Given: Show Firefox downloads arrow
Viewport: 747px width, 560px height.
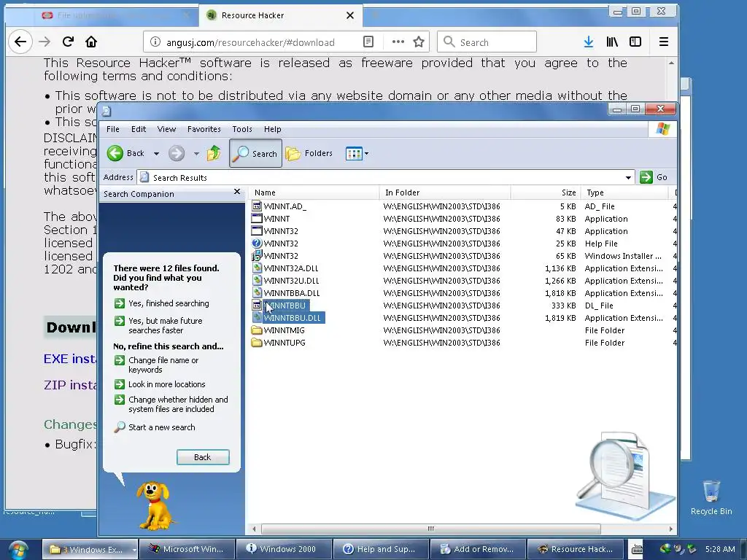Looking at the screenshot, I should [x=589, y=42].
